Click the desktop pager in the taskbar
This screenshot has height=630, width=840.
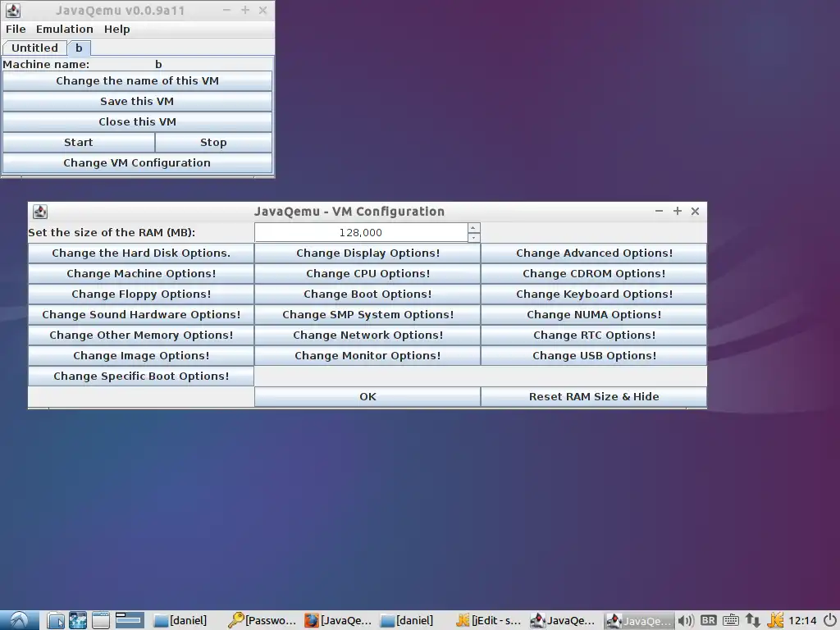129,620
